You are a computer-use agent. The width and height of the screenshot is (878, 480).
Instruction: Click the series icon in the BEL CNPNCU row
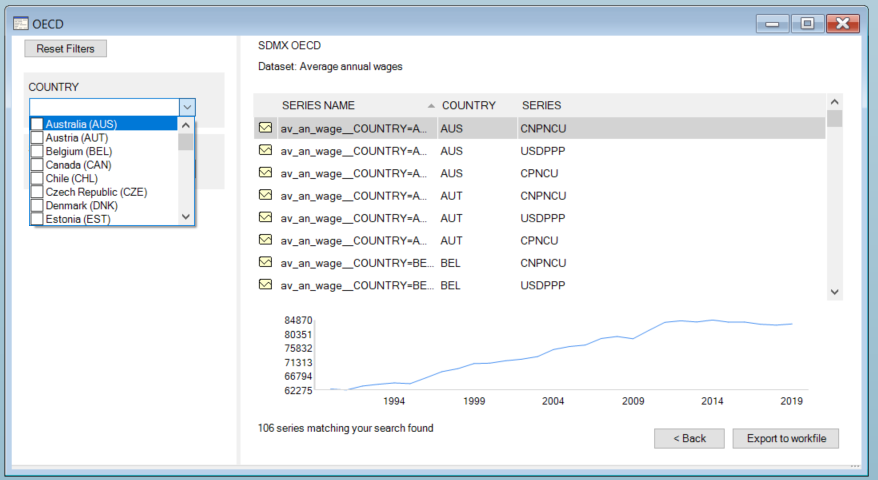[265, 262]
